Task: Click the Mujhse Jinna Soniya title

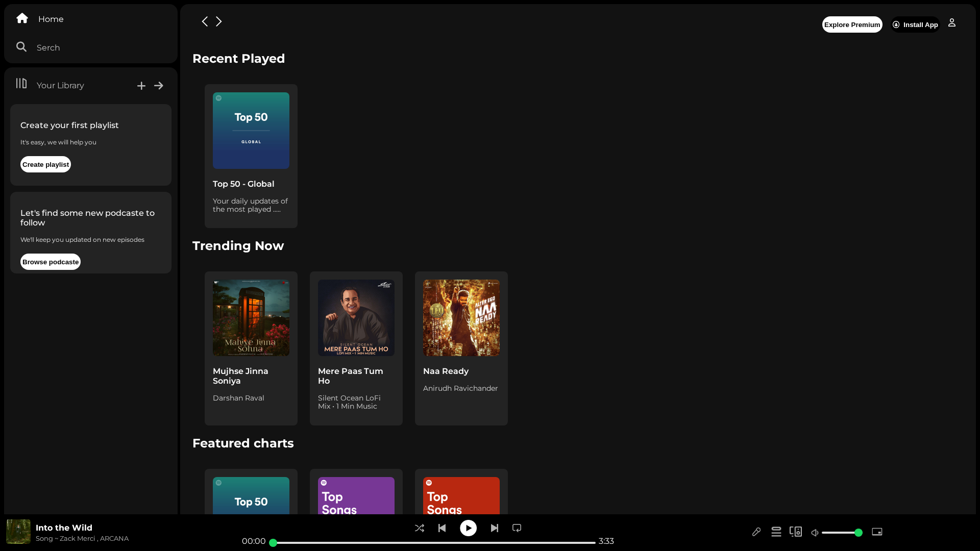Action: click(x=240, y=376)
